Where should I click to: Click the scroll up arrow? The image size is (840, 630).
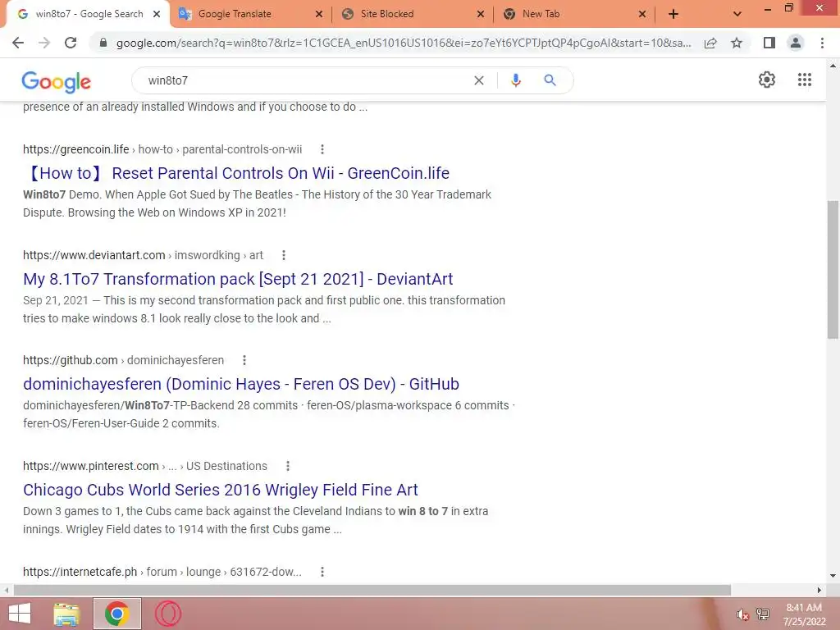click(833, 66)
